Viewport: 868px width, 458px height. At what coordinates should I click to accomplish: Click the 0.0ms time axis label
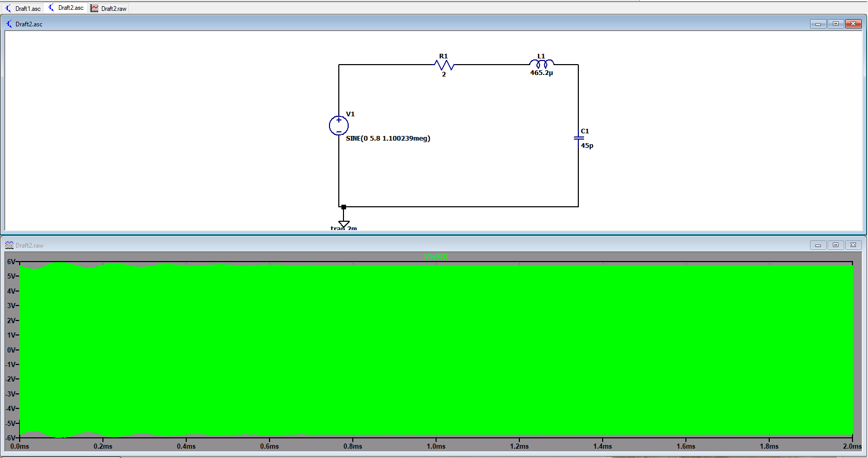[x=20, y=446]
